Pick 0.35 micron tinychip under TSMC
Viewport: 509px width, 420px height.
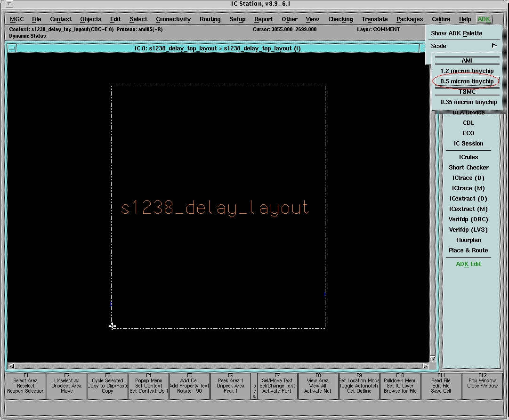click(468, 102)
